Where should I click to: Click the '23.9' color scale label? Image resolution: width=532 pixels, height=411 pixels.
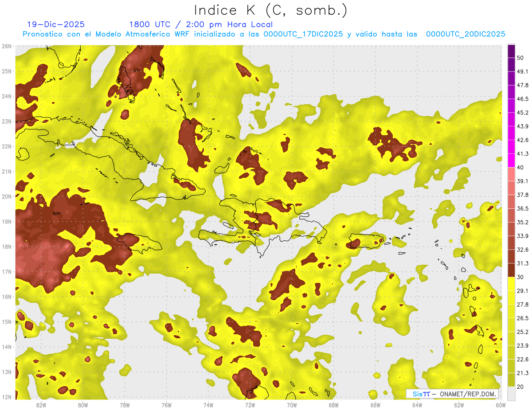[522, 345]
